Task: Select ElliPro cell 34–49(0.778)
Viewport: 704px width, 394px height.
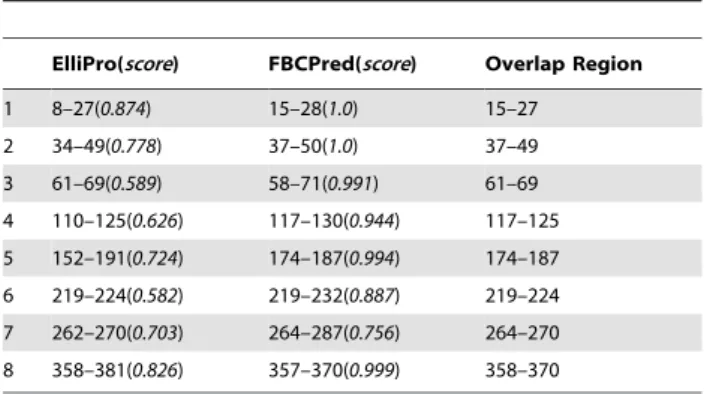Action: tap(107, 146)
